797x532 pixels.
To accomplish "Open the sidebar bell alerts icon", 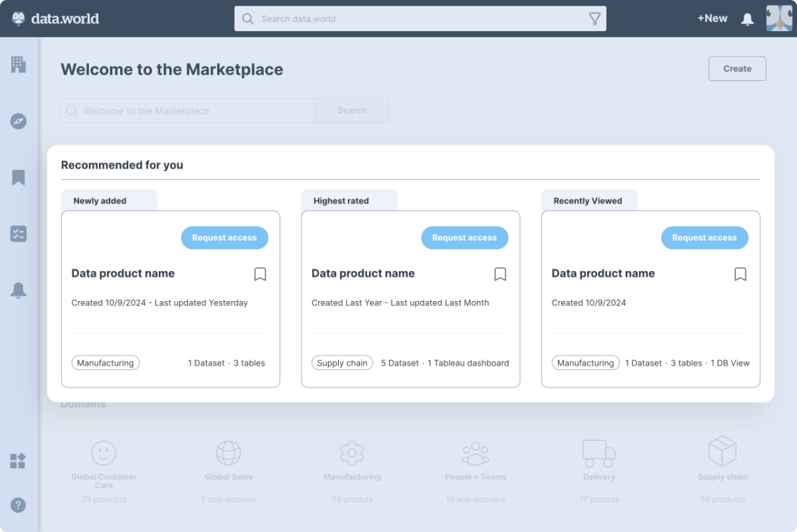I will tap(18, 290).
